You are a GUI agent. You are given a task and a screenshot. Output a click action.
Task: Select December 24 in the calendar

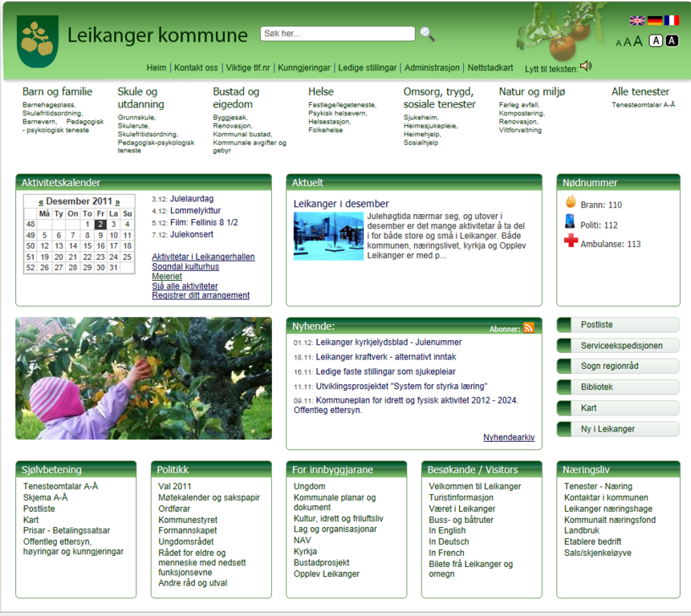pos(113,257)
